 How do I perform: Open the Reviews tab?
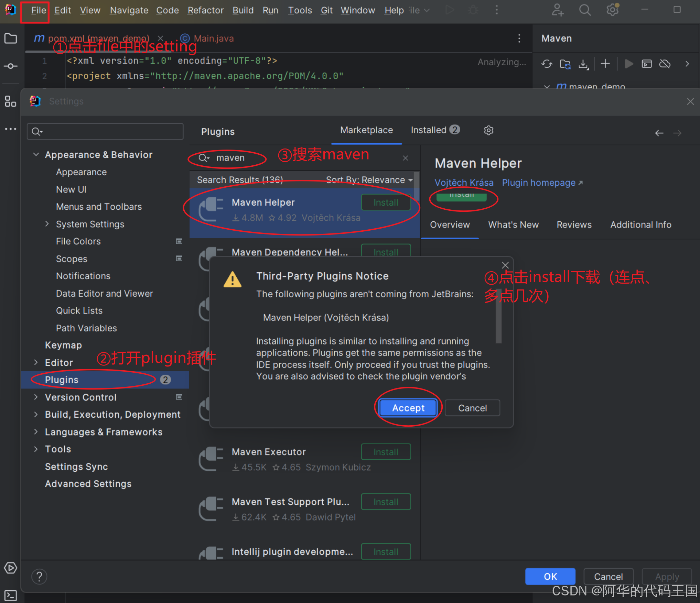pyautogui.click(x=574, y=224)
